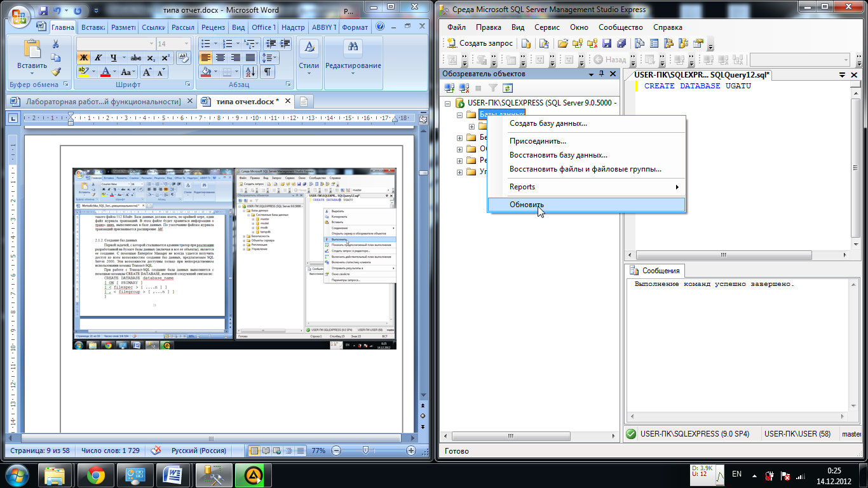Screen dimensions: 868x488
Task: Click the Save floppy icon in Word
Action: [x=43, y=11]
